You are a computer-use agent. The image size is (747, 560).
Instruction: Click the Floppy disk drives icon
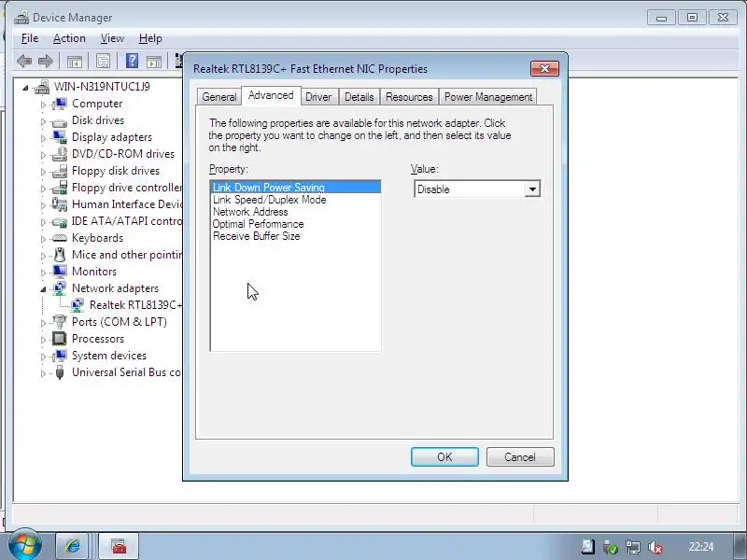[60, 171]
